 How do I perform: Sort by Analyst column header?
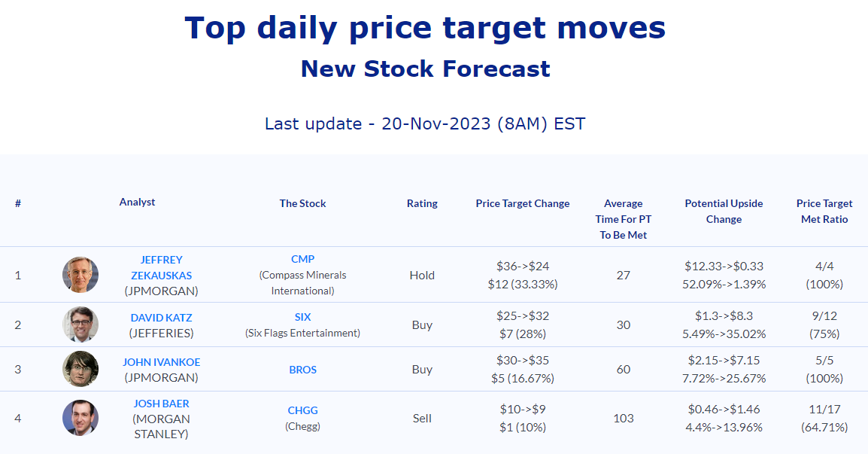(x=138, y=202)
